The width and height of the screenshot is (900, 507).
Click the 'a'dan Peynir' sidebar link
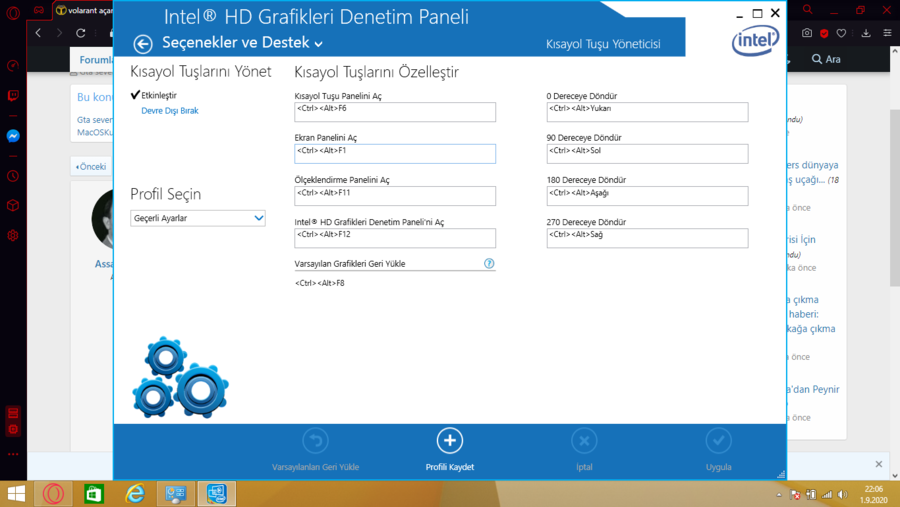[x=813, y=389]
